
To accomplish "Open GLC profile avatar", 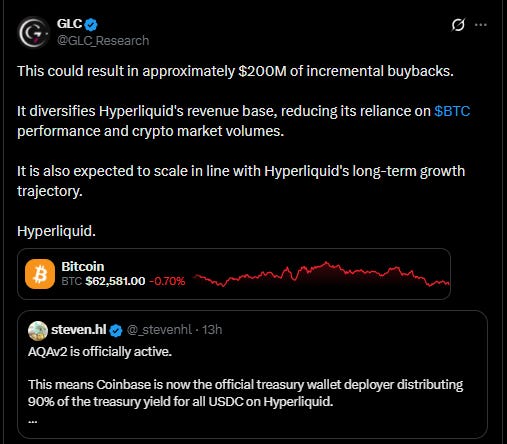I will [33, 32].
